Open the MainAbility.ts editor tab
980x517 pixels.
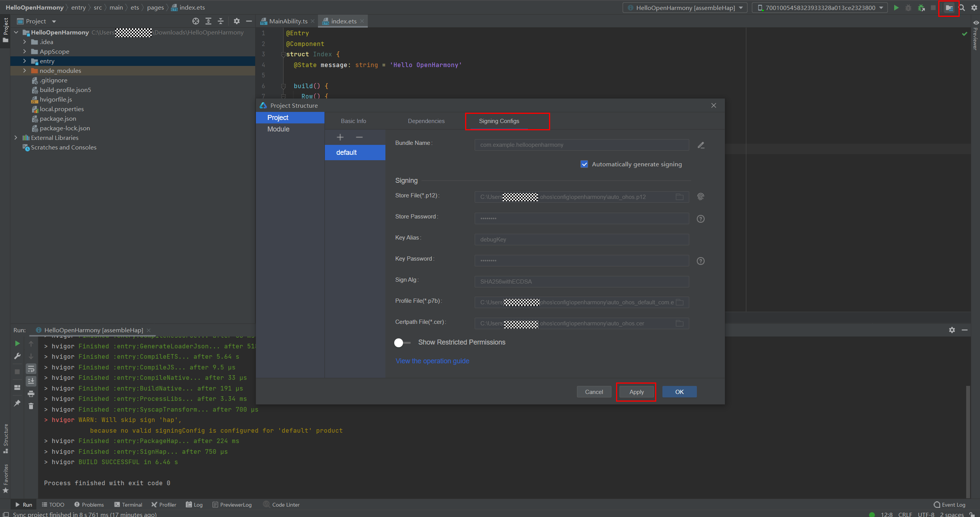coord(288,21)
